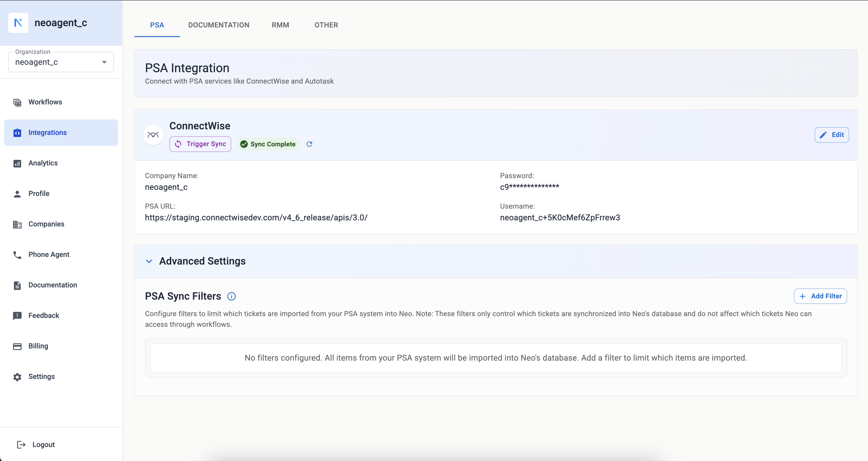Refresh sync status with circular arrow
Image resolution: width=868 pixels, height=461 pixels.
pos(309,144)
